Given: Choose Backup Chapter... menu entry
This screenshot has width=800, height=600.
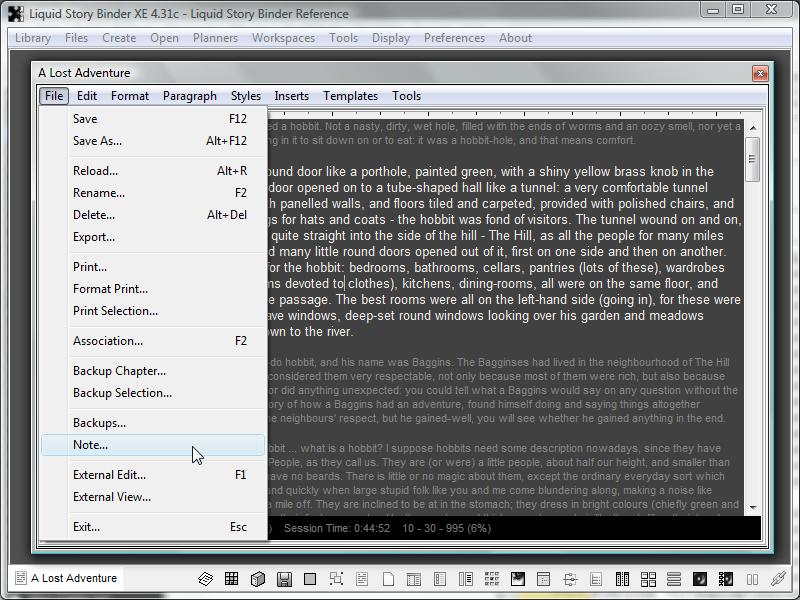Looking at the screenshot, I should (119, 371).
